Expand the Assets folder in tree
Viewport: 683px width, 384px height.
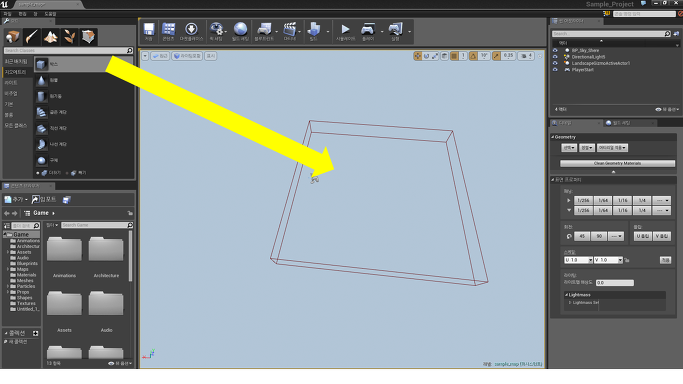[x=8, y=252]
